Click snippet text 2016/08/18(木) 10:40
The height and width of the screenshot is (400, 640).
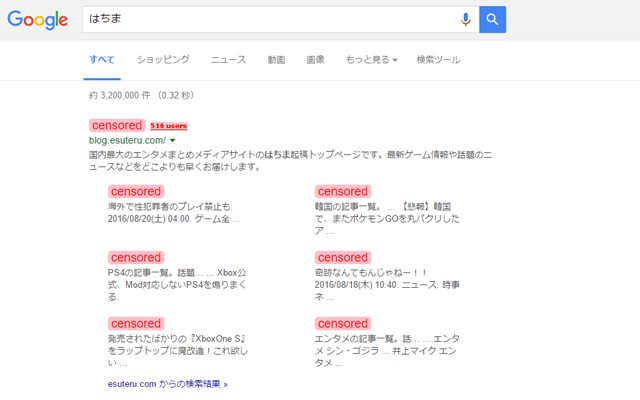pyautogui.click(x=356, y=285)
